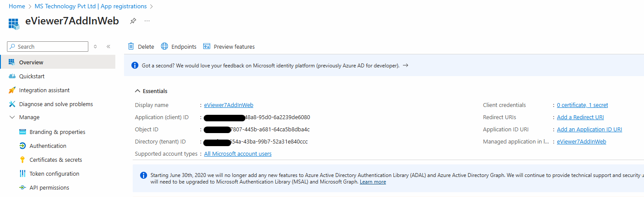Open Endpoints from the globe icon
Screen dimensions: 644x197
pos(164,47)
